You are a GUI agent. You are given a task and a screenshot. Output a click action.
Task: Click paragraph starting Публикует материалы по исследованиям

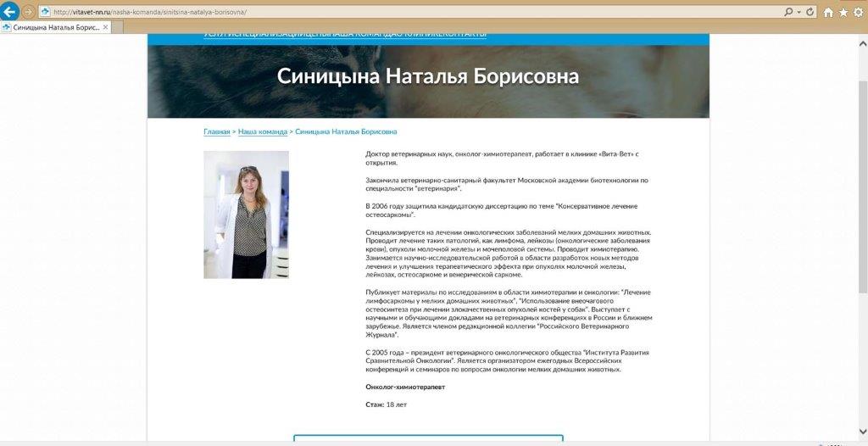click(x=509, y=314)
